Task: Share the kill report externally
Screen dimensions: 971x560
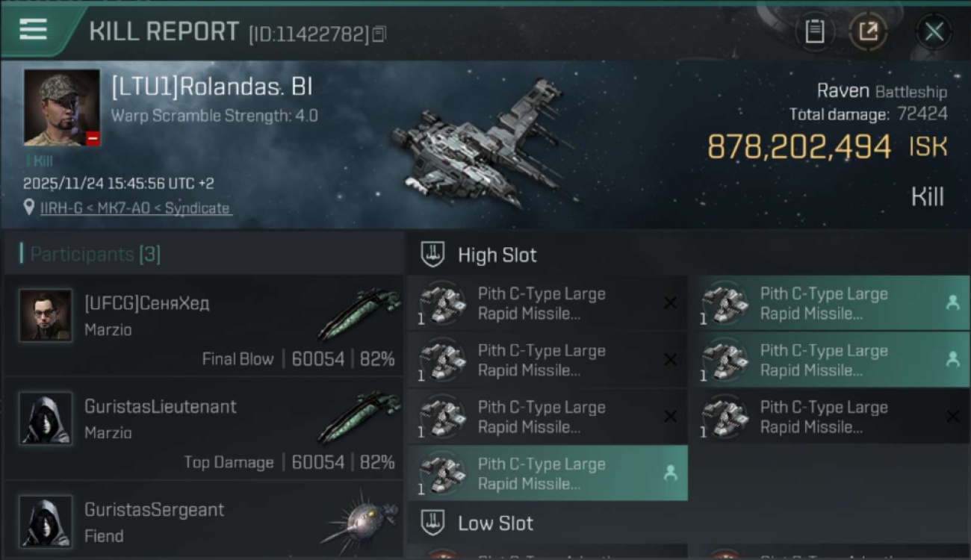Action: [868, 31]
